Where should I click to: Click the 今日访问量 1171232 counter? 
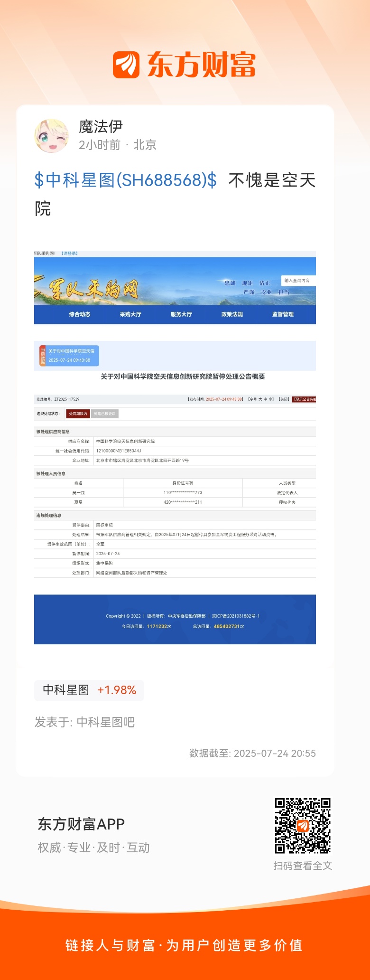tap(146, 626)
